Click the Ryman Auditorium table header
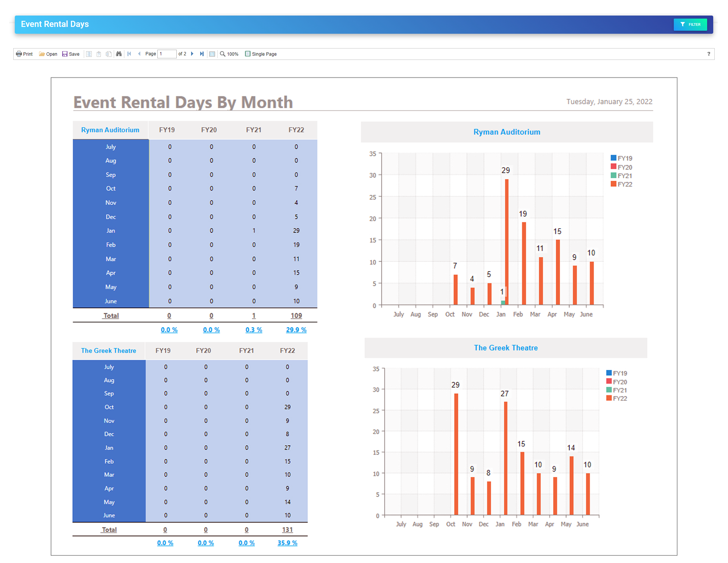 [x=110, y=130]
